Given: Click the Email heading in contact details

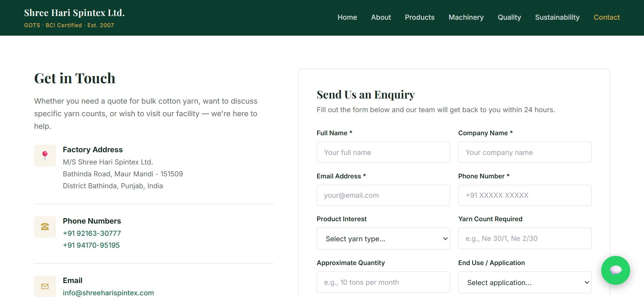Looking at the screenshot, I should point(73,281).
